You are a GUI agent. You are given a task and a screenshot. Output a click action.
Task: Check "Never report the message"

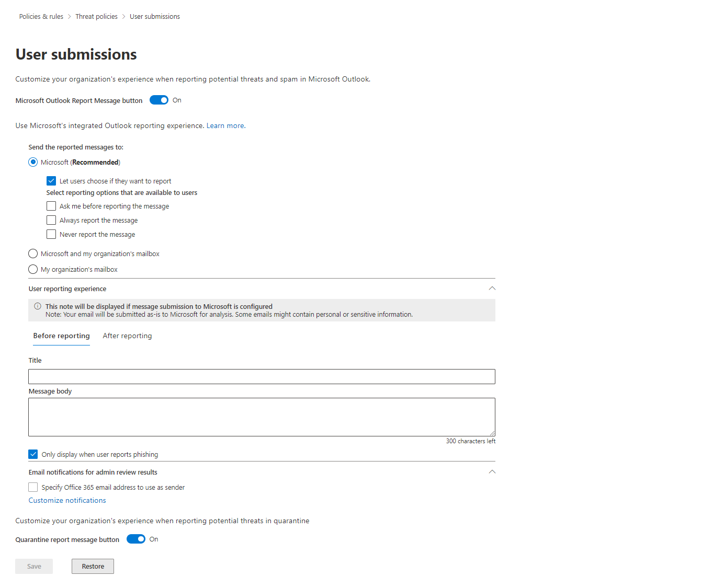pos(51,234)
